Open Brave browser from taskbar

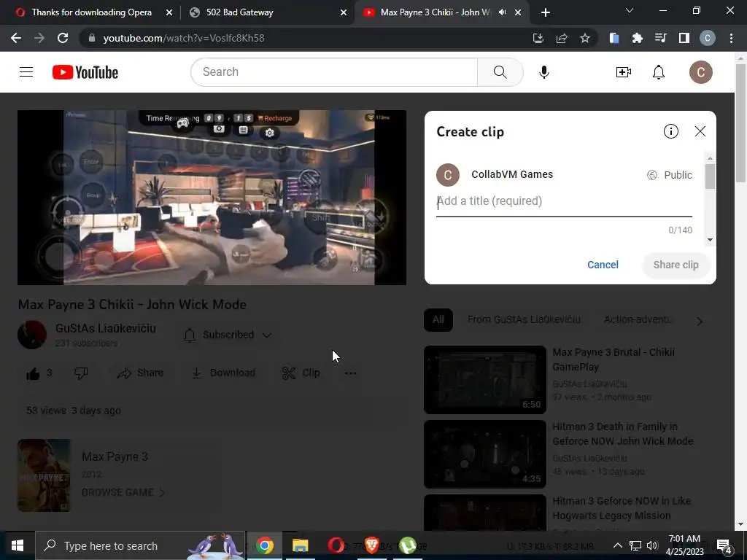pos(371,545)
